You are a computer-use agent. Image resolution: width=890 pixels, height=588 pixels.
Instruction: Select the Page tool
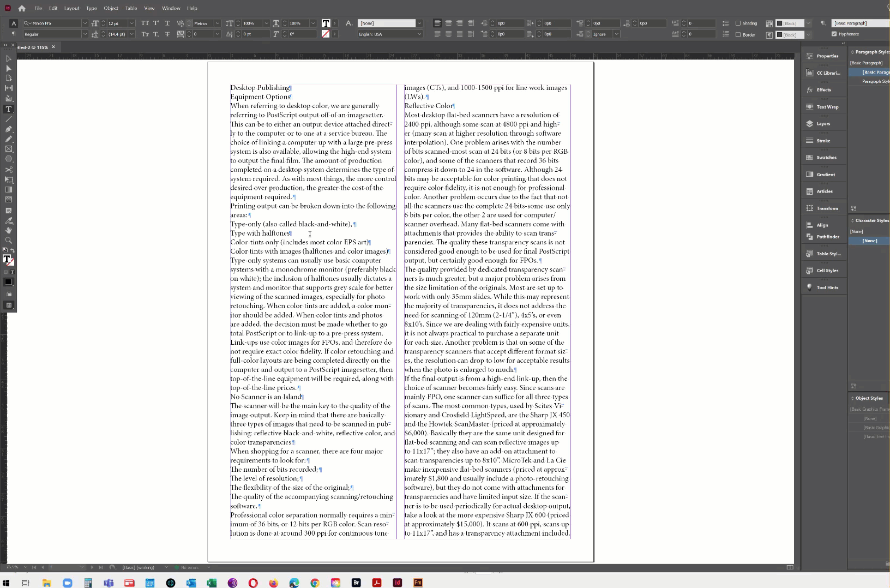click(x=8, y=78)
